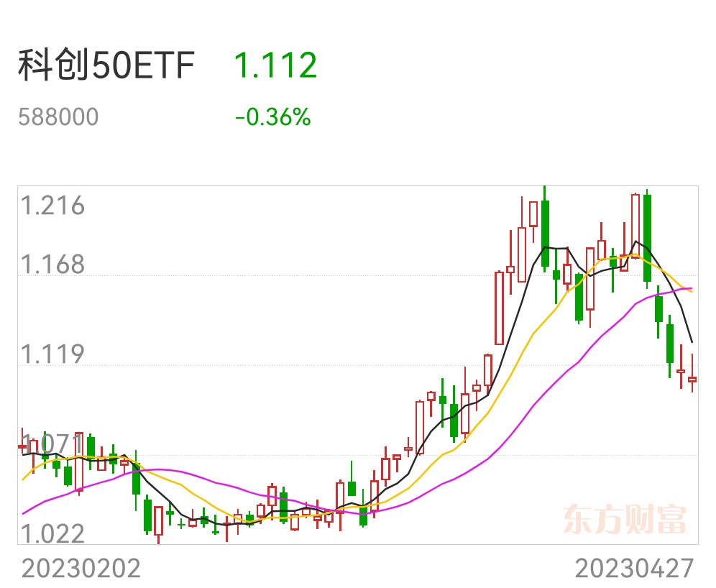The image size is (716, 588).
Task: Select the current price 1.112
Action: click(x=275, y=65)
